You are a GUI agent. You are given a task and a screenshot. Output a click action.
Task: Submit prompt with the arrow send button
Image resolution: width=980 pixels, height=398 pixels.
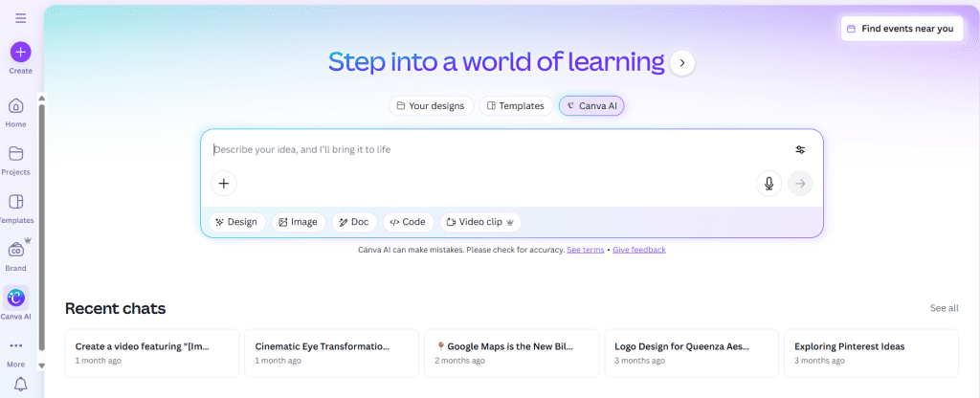(800, 184)
